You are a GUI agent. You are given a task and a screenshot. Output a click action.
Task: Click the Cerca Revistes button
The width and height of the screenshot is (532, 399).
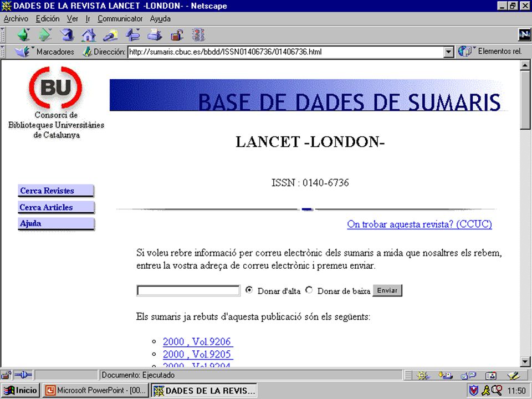[56, 191]
